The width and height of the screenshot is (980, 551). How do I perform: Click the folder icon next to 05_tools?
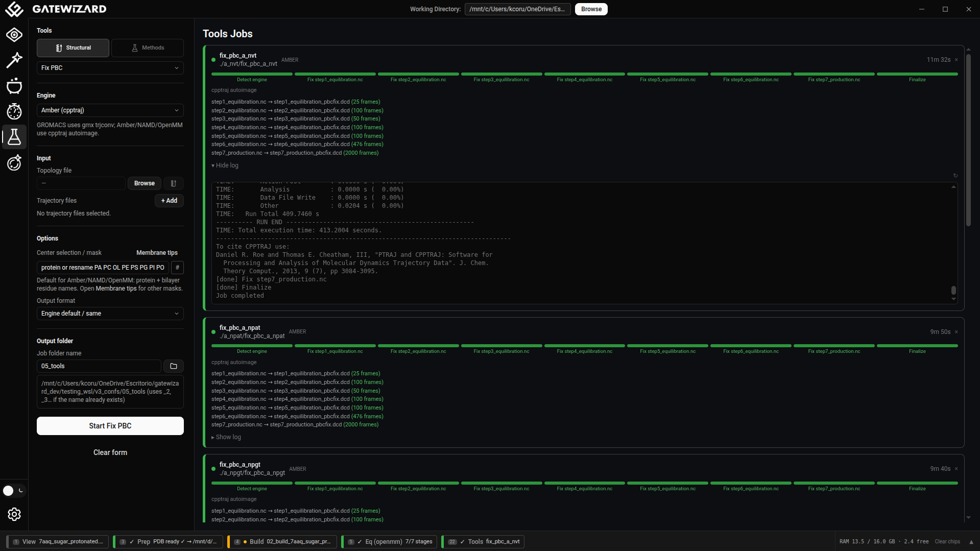(x=174, y=366)
